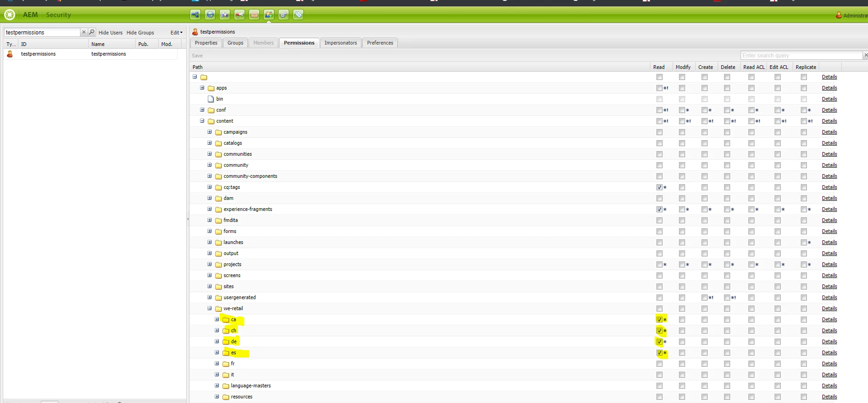Expand the conf tree node
This screenshot has width=868, height=403.
point(202,110)
